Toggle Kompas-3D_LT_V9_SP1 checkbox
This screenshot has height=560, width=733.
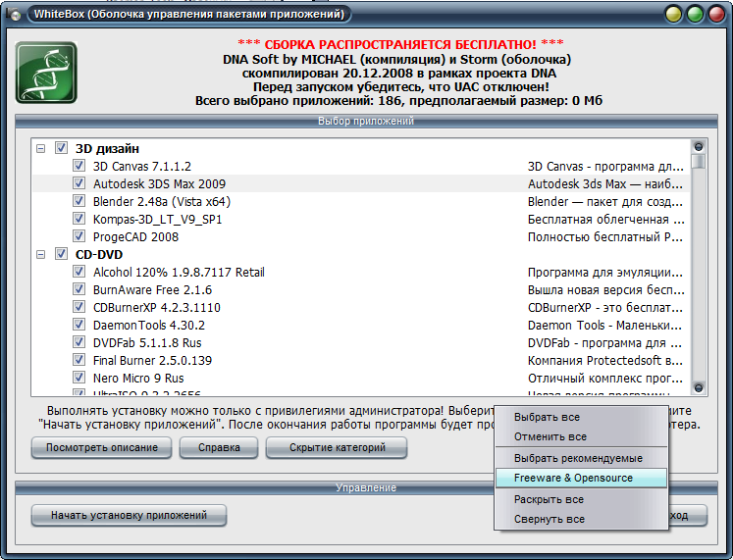click(x=79, y=219)
